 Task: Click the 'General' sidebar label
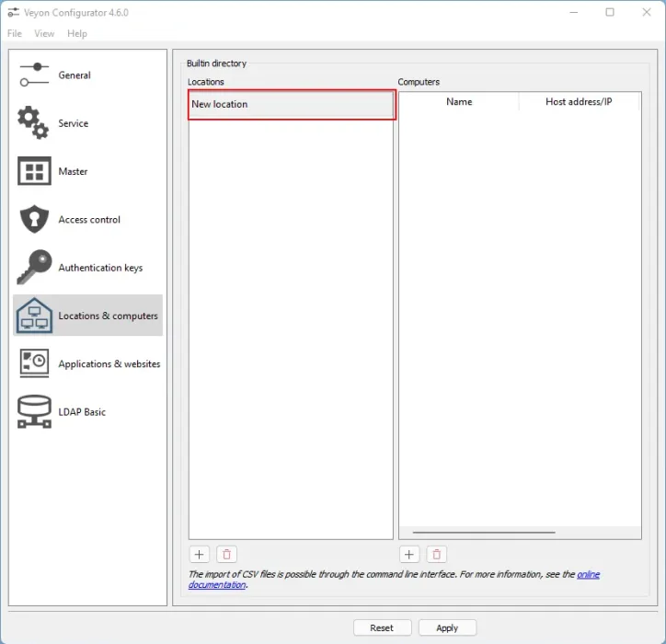75,75
